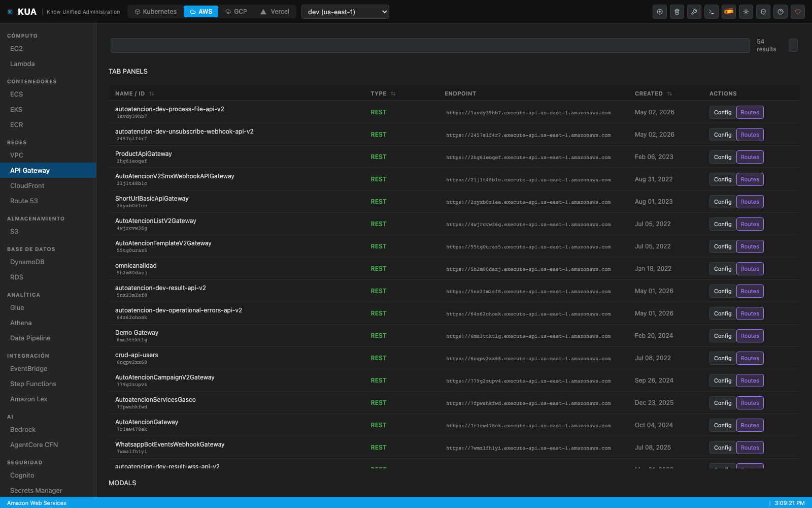The width and height of the screenshot is (812, 508).
Task: Select the AWS provider tab
Action: 201,12
